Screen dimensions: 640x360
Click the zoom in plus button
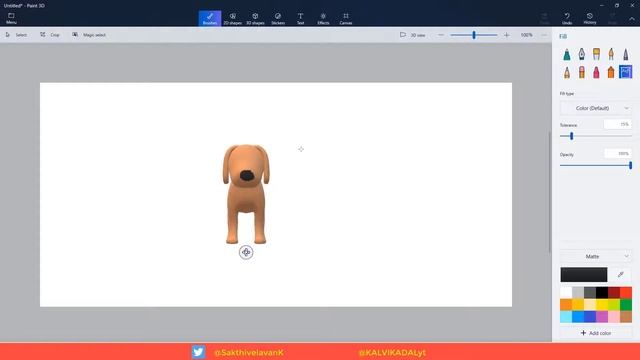(x=507, y=35)
